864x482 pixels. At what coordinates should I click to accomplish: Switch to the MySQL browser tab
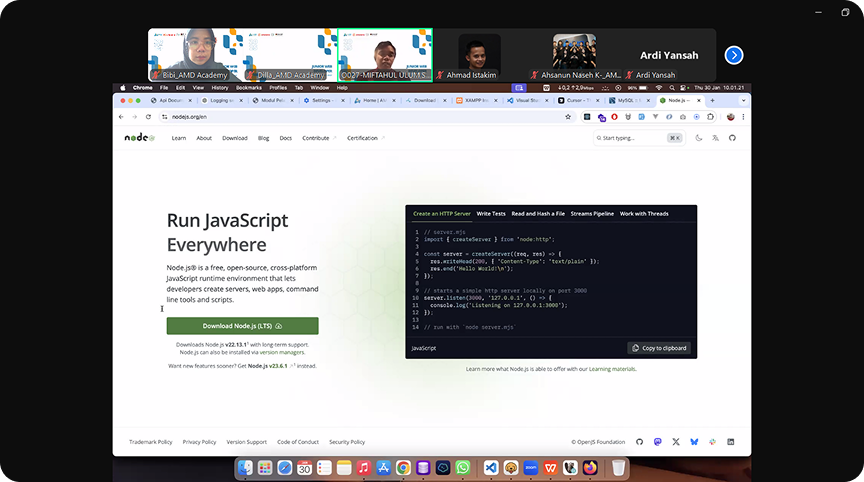[x=629, y=100]
